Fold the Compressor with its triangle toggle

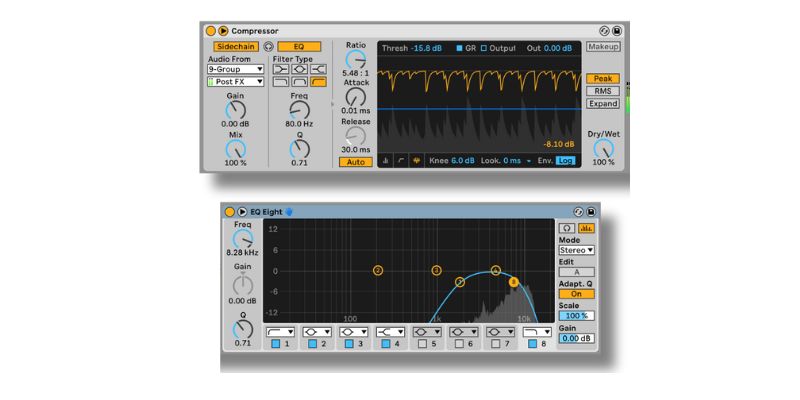pyautogui.click(x=223, y=31)
